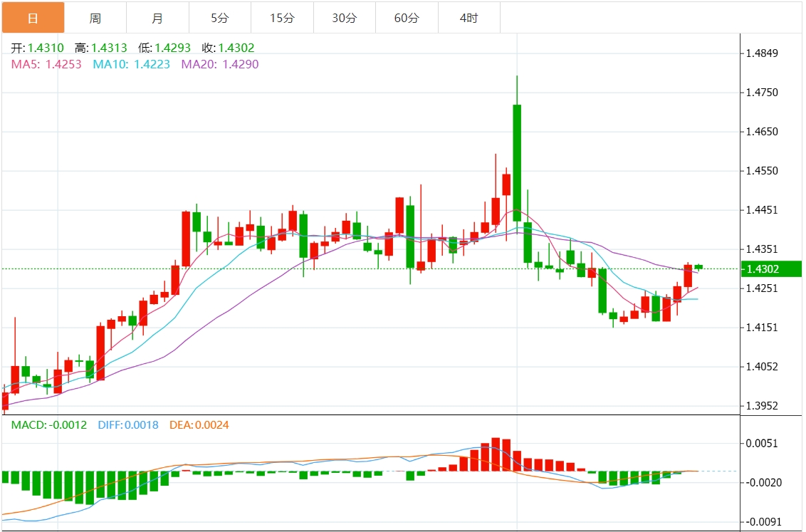
Task: Click the high price 高:1.4313
Action: [x=101, y=48]
